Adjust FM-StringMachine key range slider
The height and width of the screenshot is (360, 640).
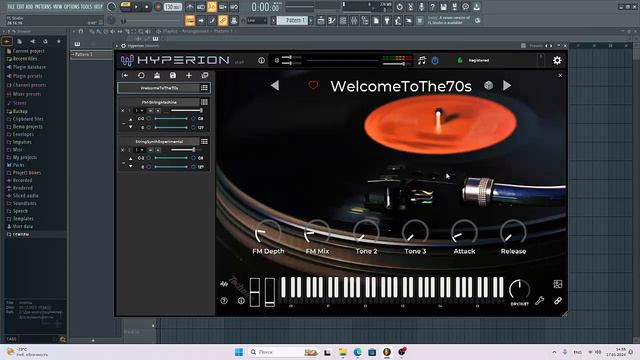click(x=171, y=119)
